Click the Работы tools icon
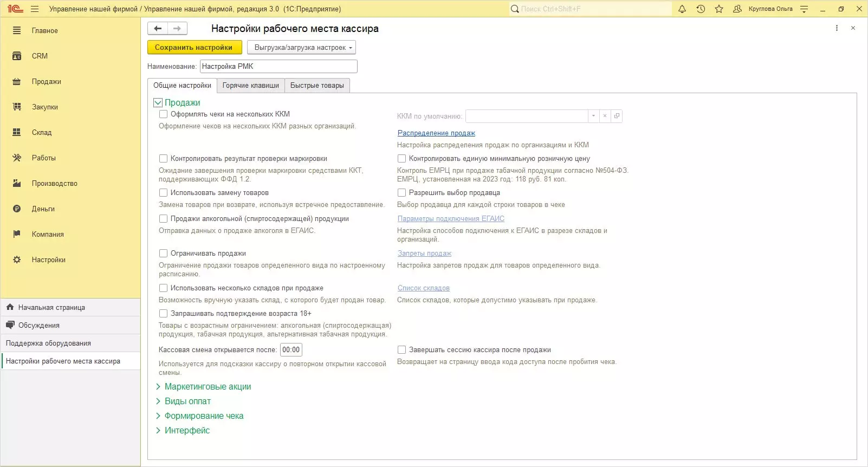 [x=17, y=158]
